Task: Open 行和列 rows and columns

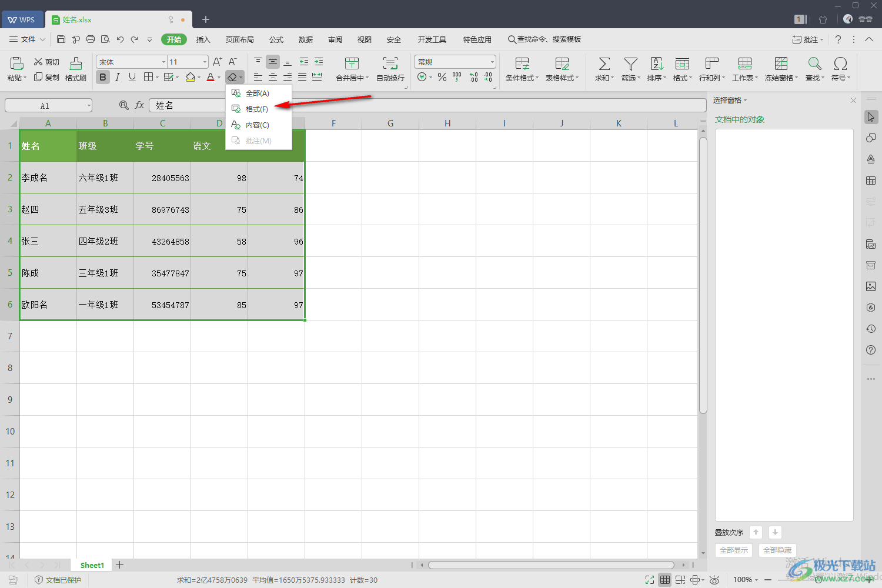Action: (712, 69)
